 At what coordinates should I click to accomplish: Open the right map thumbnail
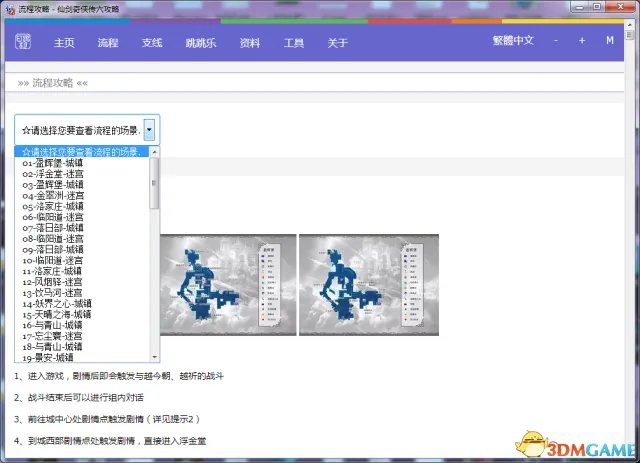tap(369, 285)
